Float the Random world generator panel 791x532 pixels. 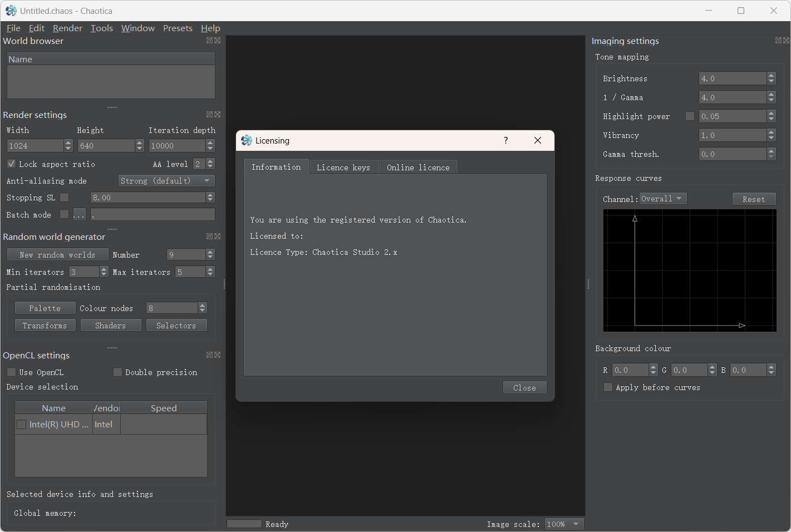pyautogui.click(x=209, y=237)
